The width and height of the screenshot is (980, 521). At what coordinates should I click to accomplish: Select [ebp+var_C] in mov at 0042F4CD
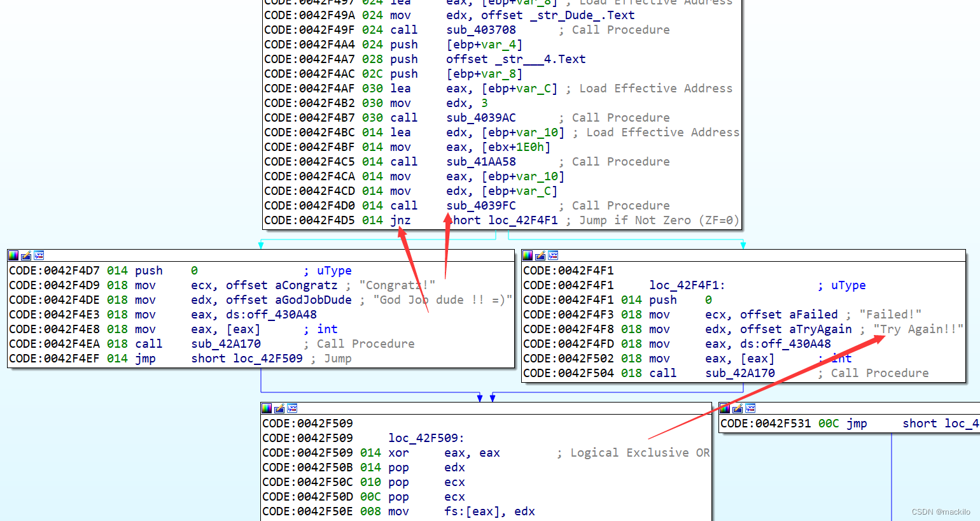tap(519, 191)
